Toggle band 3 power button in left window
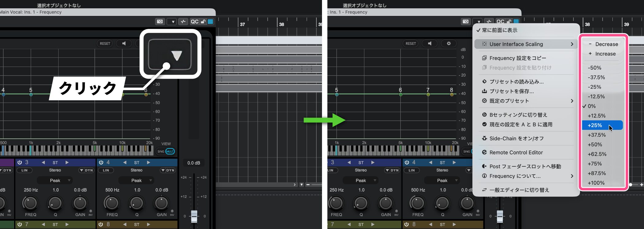This screenshot has height=229, width=644. (x=20, y=162)
